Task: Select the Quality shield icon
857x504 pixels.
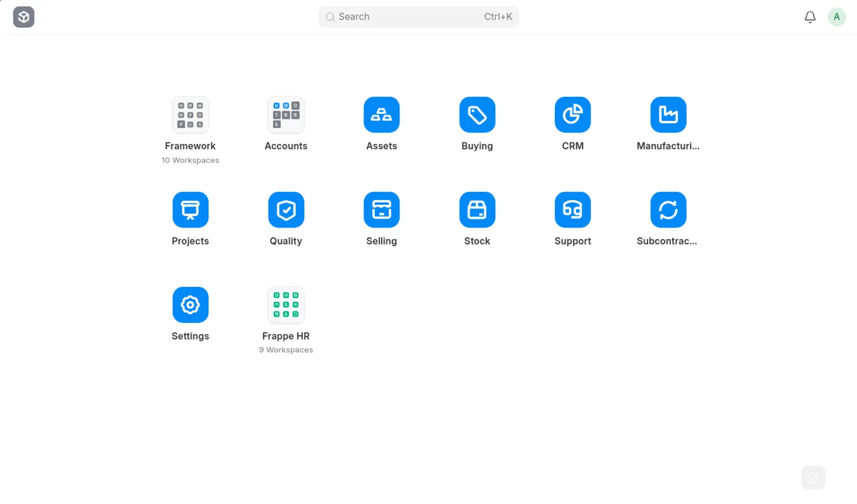Action: click(286, 210)
